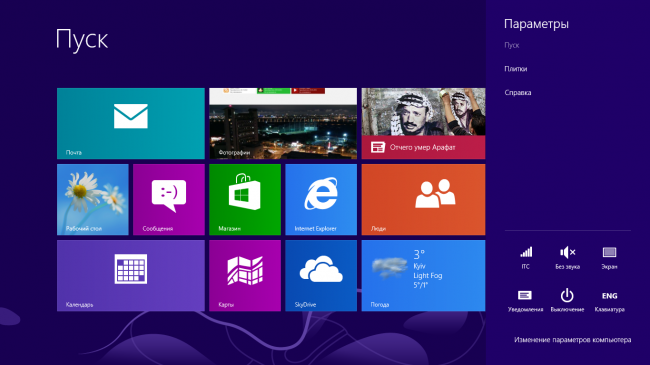
Task: Launch the Internet Explorer tile
Action: click(321, 200)
